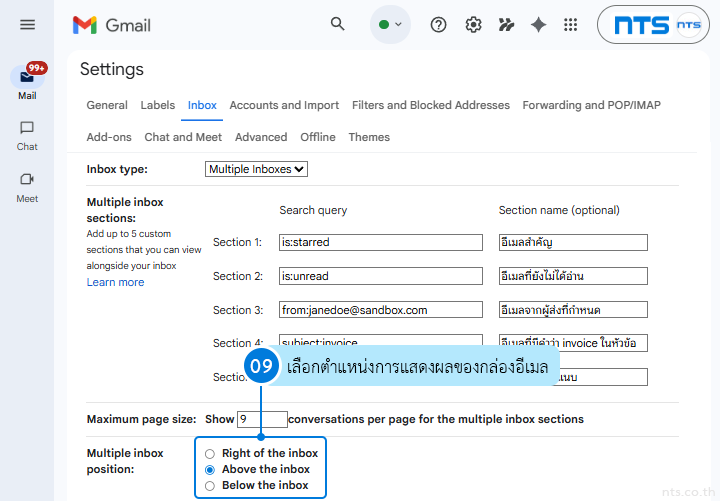Screen dimensions: 720x501
Task: Click the Section 2 section name field
Action: pyautogui.click(x=573, y=276)
